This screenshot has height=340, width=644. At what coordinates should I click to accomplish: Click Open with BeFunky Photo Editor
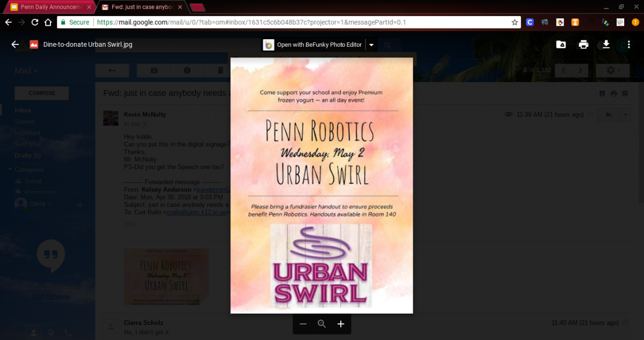pos(319,45)
